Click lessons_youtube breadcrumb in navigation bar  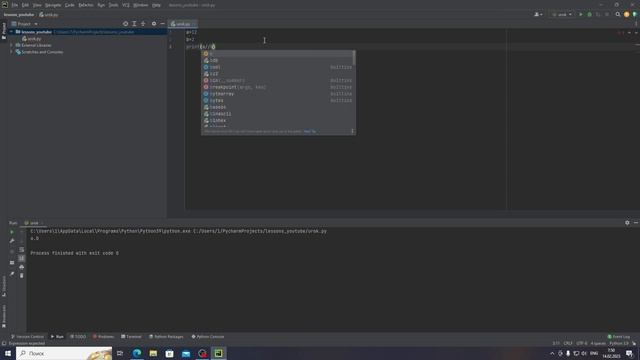pos(19,15)
